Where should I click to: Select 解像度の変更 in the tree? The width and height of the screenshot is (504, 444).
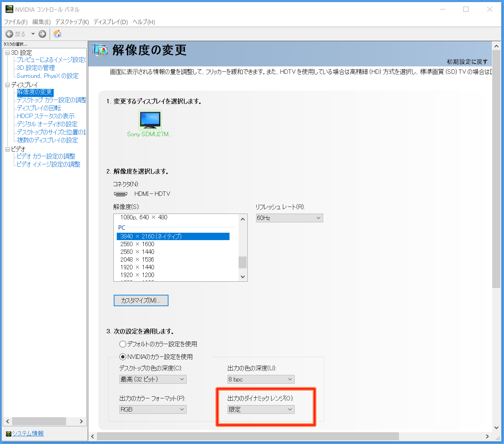click(x=35, y=92)
